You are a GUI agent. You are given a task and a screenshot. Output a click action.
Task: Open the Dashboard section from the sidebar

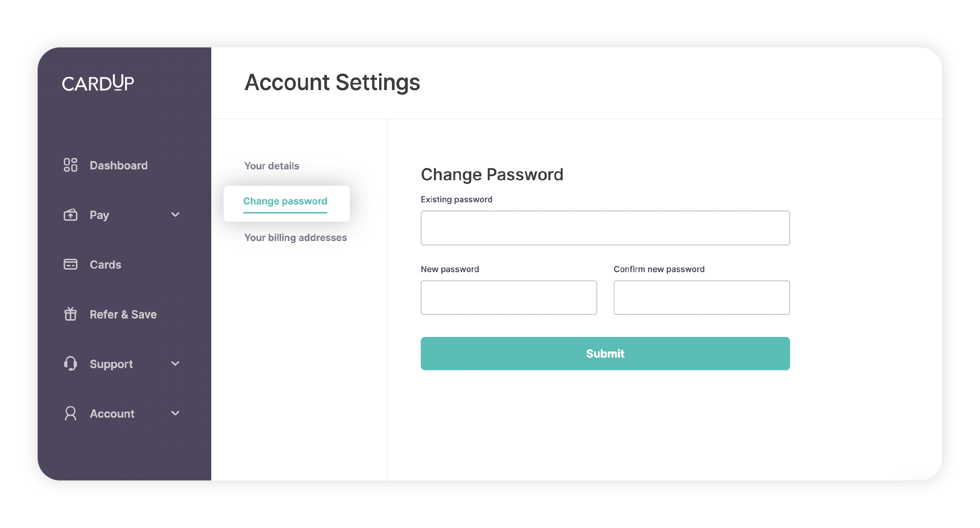118,165
